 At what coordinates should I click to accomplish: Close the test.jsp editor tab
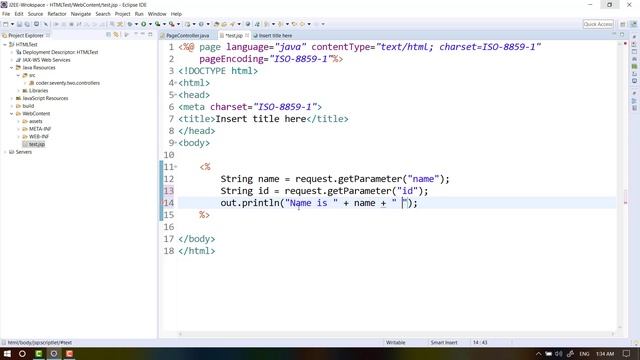247,36
